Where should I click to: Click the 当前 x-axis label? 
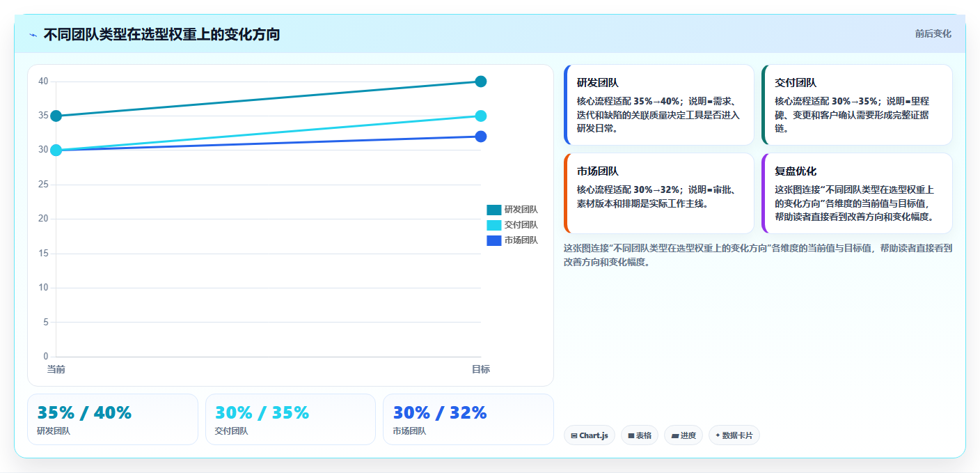pyautogui.click(x=56, y=369)
